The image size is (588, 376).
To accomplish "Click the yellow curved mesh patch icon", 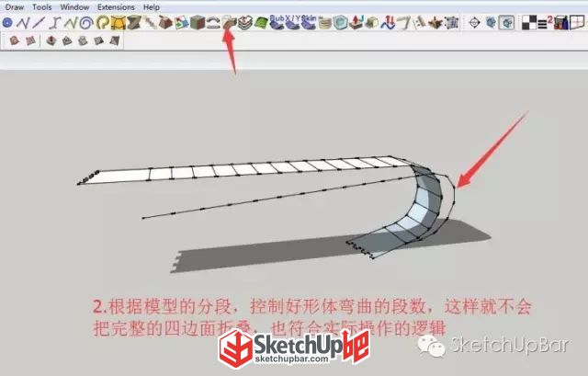I will coord(119,23).
